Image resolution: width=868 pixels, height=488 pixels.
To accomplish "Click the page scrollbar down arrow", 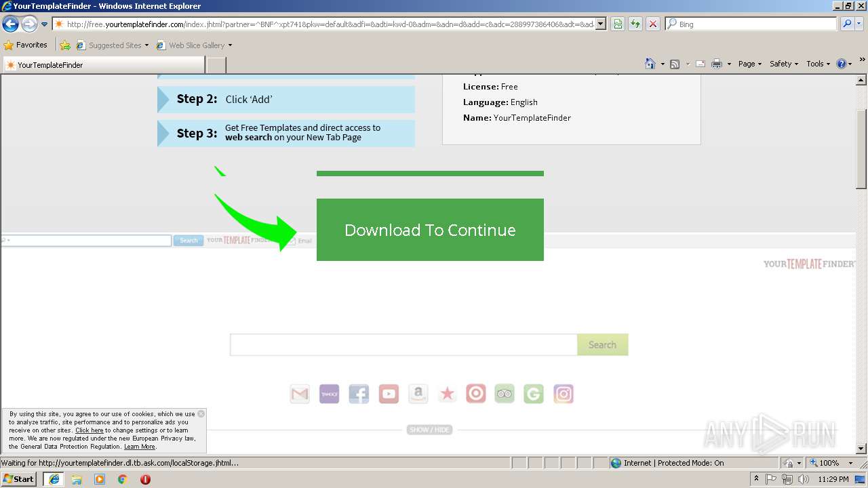I will [x=861, y=448].
